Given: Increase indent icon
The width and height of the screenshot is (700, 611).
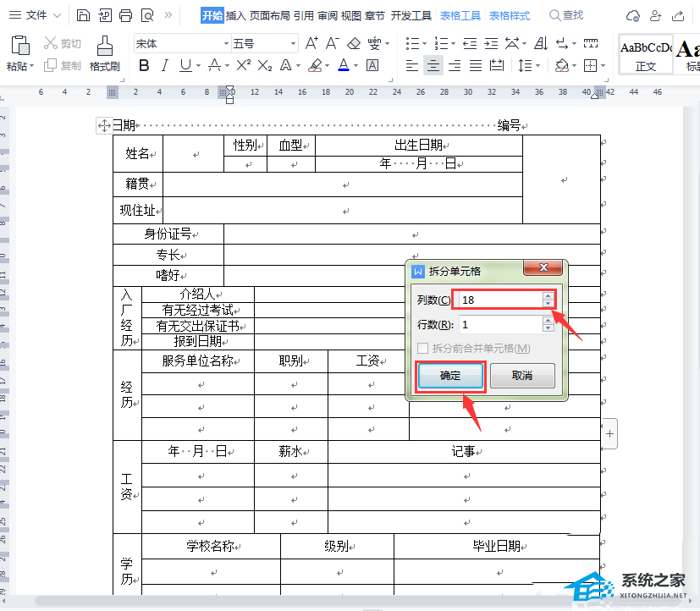Looking at the screenshot, I should 491,44.
